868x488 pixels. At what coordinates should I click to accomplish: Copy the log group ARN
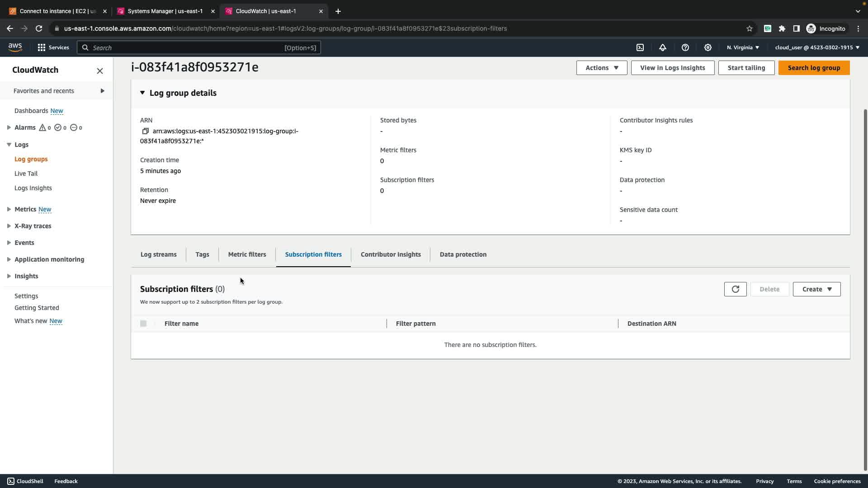tap(145, 131)
